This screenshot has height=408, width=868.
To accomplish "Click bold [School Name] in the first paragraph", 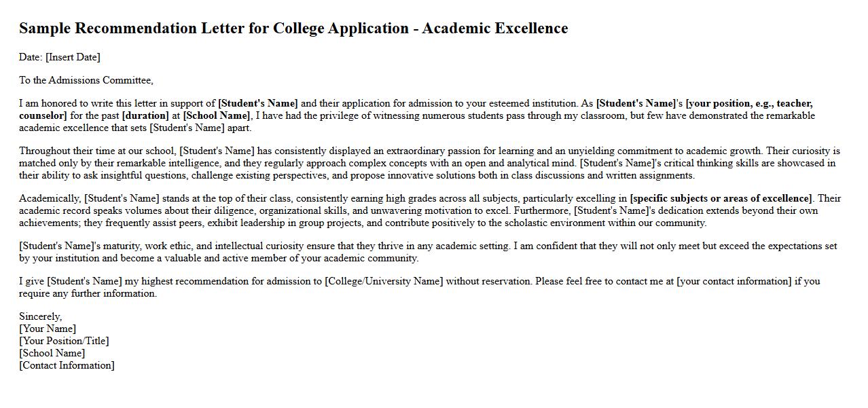I will coord(216,115).
